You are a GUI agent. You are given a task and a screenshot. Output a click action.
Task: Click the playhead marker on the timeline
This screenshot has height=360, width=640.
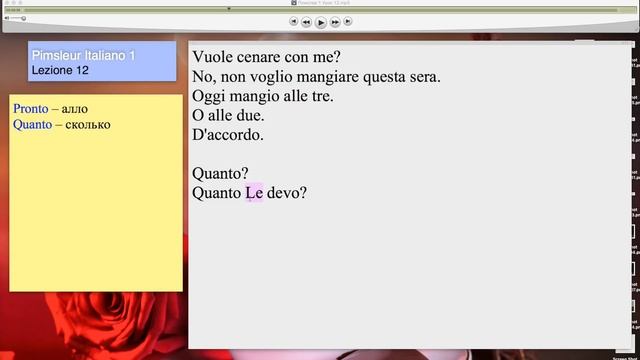click(229, 9)
